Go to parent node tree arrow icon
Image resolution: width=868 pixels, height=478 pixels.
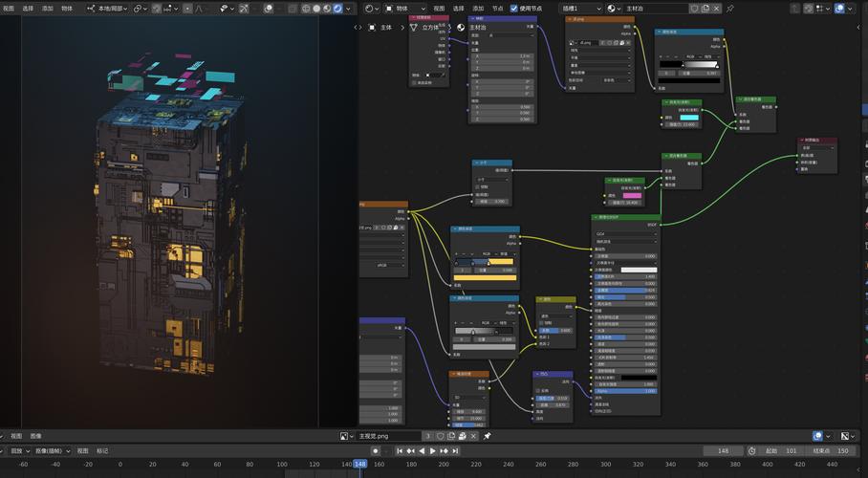click(x=795, y=9)
